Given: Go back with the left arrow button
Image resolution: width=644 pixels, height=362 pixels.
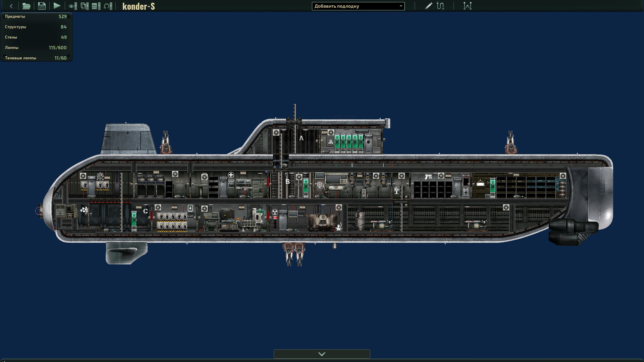Looking at the screenshot, I should [11, 6].
